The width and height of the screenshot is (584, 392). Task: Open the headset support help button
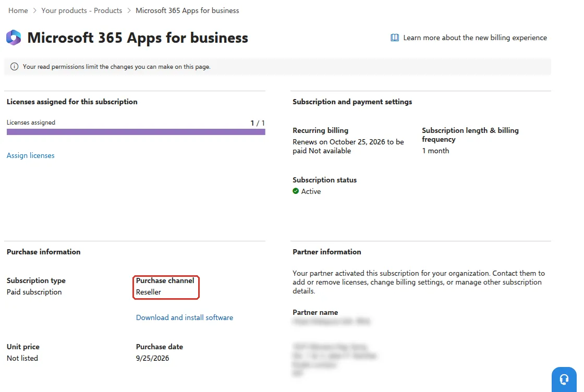[x=564, y=379]
